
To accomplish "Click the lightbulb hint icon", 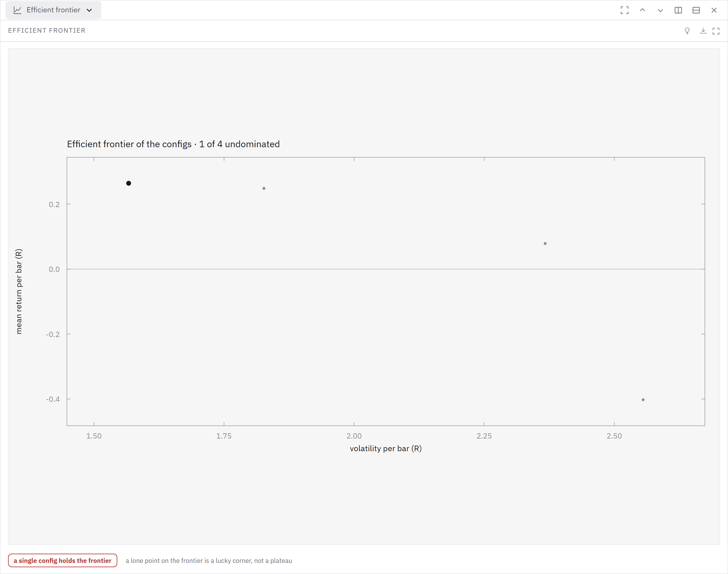I will point(687,31).
